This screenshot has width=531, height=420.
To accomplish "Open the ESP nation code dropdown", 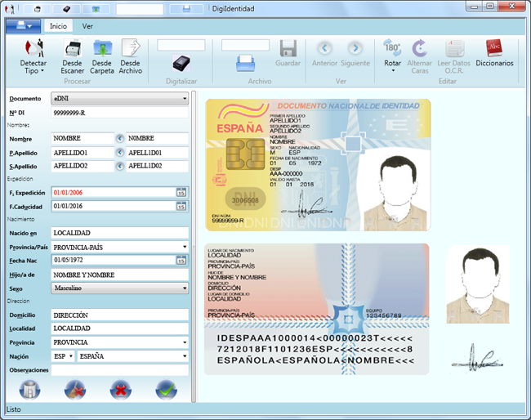I will pyautogui.click(x=70, y=356).
